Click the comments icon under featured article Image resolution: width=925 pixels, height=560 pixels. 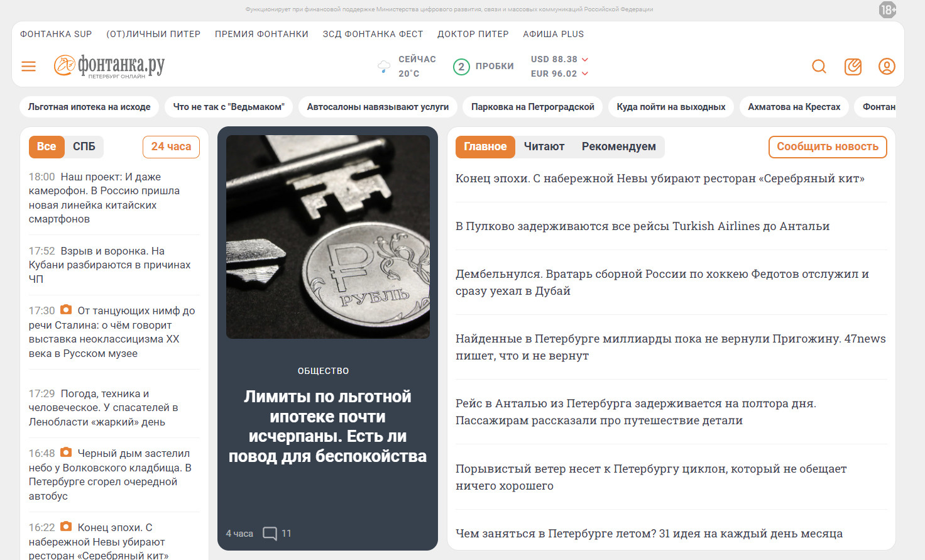(x=270, y=534)
